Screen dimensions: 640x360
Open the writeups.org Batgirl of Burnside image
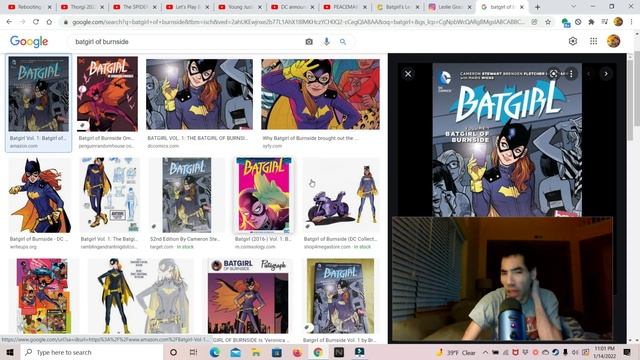click(x=40, y=195)
